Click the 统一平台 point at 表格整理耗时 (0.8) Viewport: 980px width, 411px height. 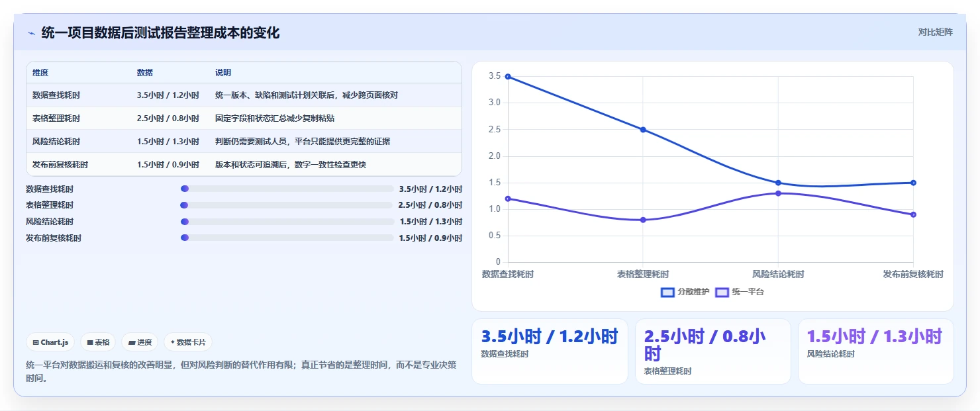(643, 220)
